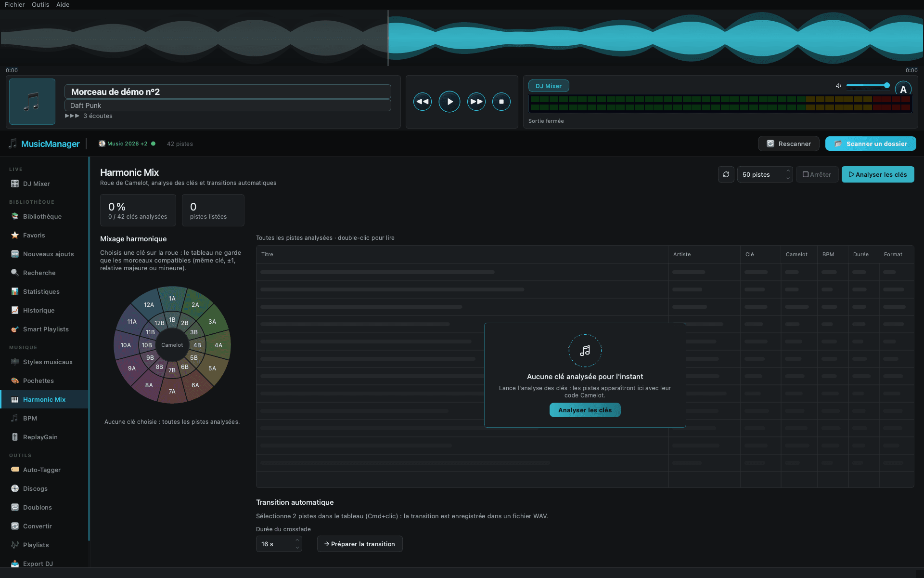This screenshot has width=924, height=578.
Task: Click Préparer la transition button
Action: tap(359, 544)
